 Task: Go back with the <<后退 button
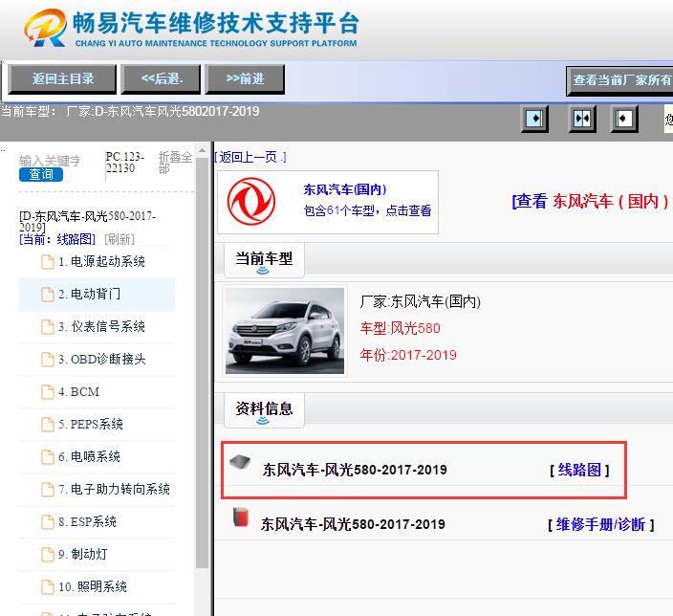coord(161,79)
